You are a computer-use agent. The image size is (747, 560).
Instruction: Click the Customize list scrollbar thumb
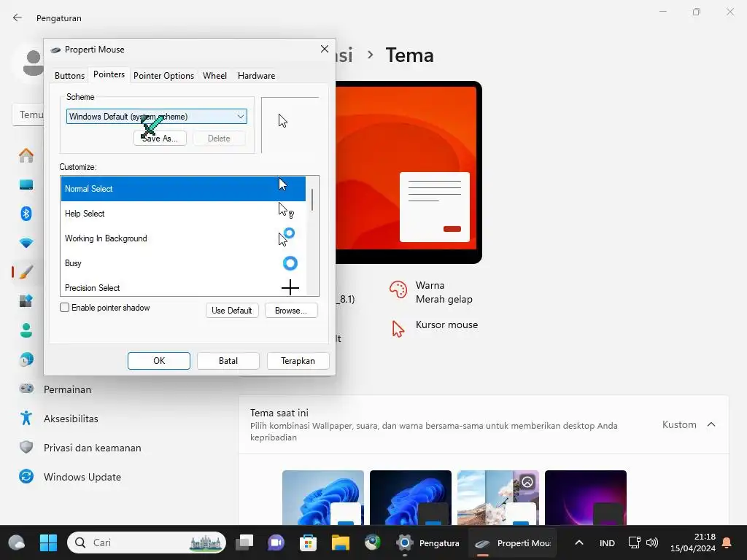(x=312, y=200)
